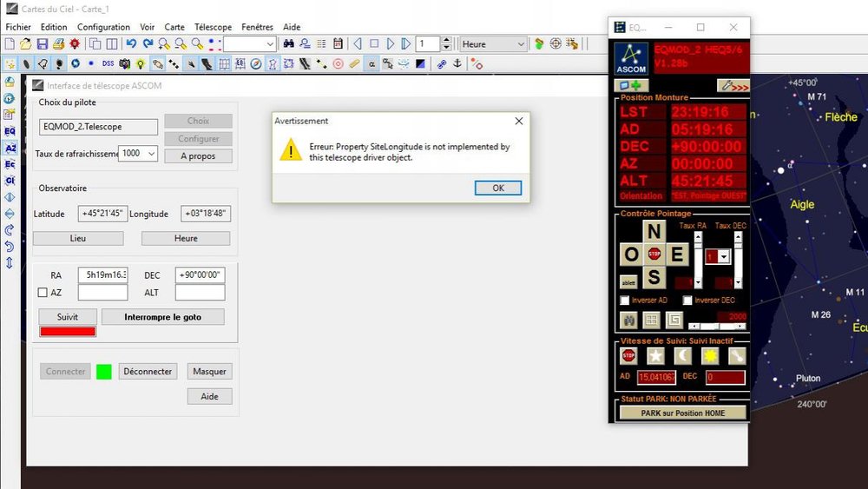Screen dimensions: 868x489
Task: Adjust the horizontal slider showing 2000
Action: [717, 327]
